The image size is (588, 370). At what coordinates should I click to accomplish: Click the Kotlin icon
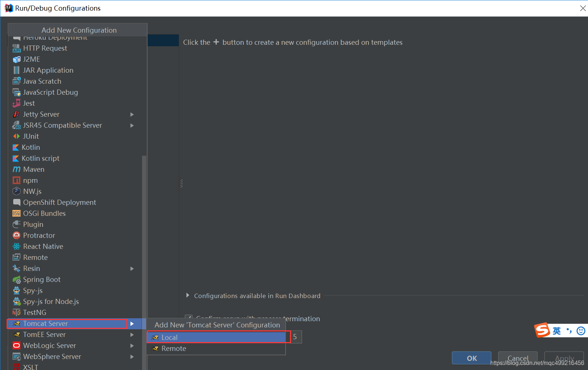[16, 147]
